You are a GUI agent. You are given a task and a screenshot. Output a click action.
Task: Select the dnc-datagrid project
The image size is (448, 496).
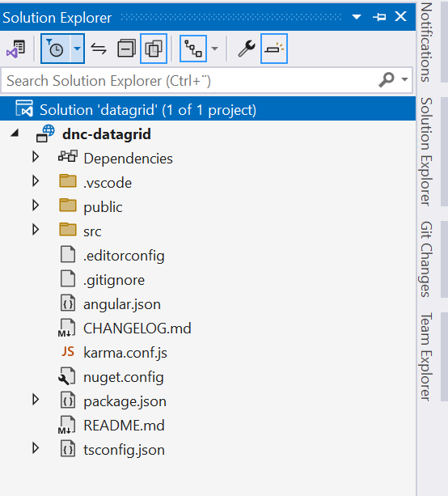(x=106, y=134)
